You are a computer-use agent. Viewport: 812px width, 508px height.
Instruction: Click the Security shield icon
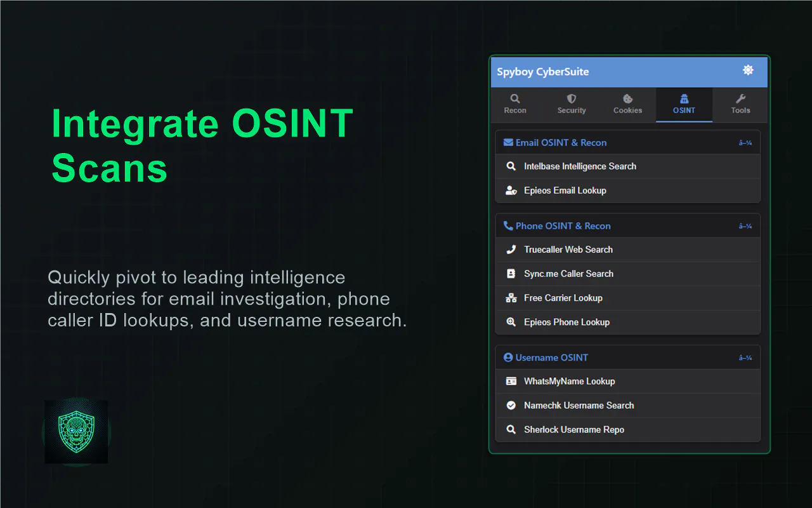[572, 98]
